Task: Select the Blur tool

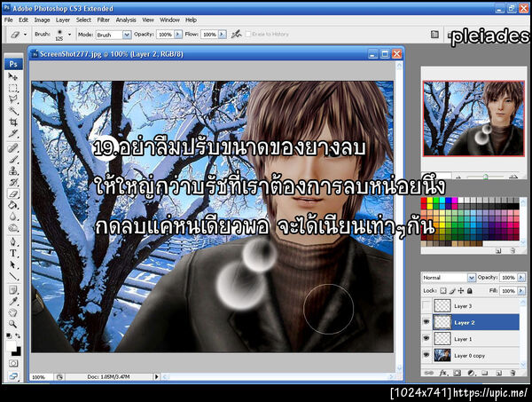Action: coord(13,217)
